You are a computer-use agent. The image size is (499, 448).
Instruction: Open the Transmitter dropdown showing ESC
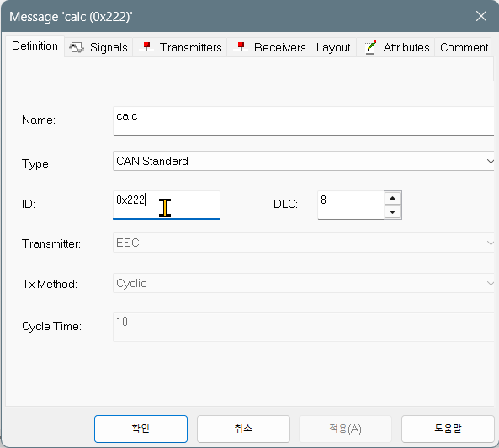(303, 243)
